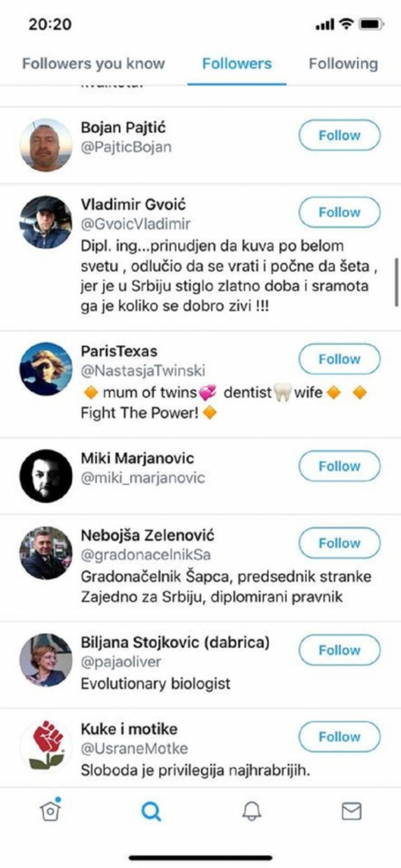
Task: Open ParisTexas profile avatar
Action: coord(46,369)
